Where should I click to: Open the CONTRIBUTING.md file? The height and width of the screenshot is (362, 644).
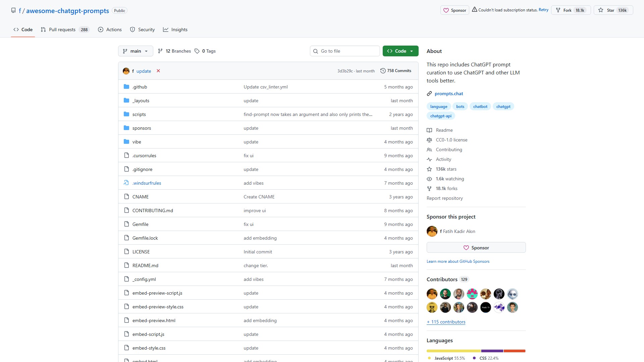click(153, 210)
